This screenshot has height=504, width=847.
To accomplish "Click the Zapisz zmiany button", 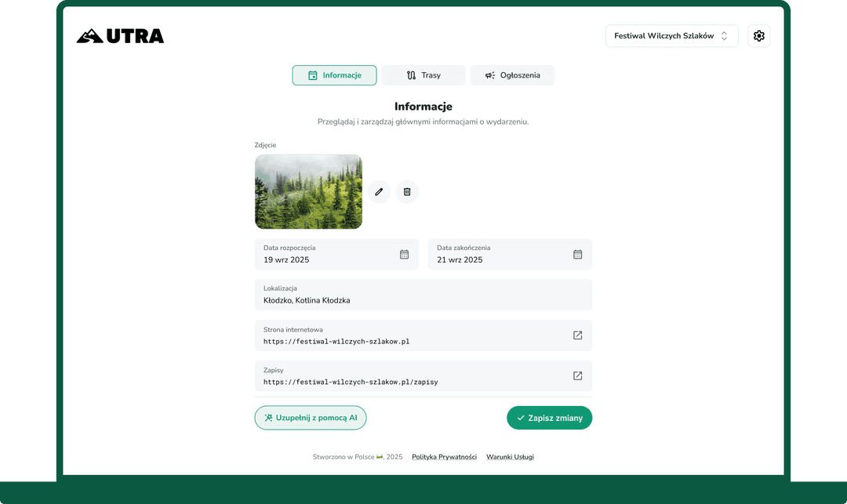I will [549, 418].
